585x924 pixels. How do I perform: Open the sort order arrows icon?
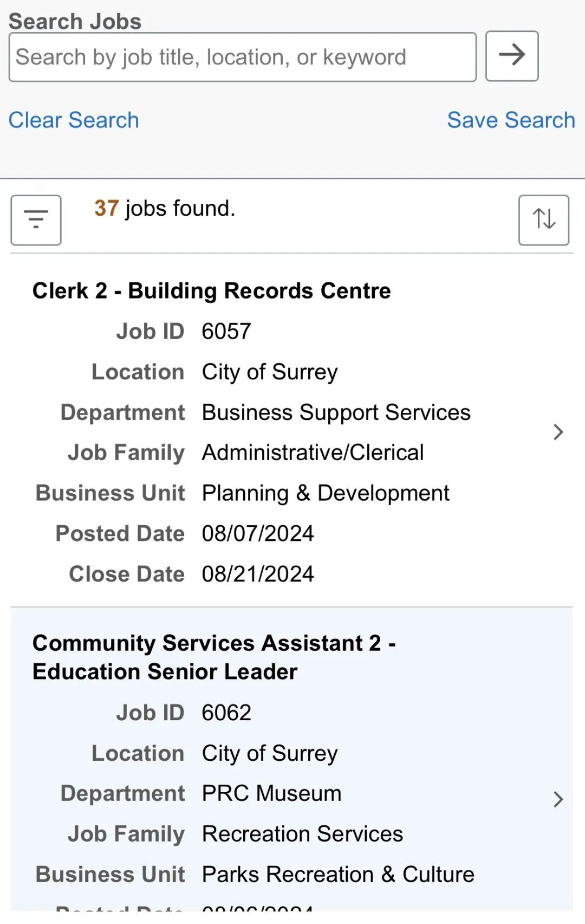tap(544, 220)
